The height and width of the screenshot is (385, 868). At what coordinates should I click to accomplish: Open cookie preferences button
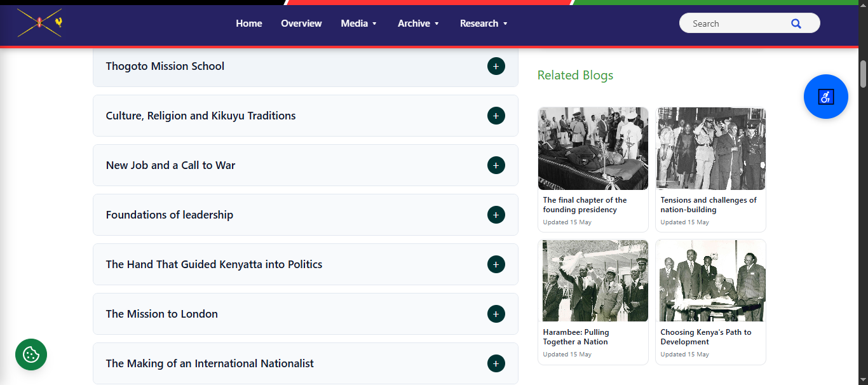tap(31, 355)
